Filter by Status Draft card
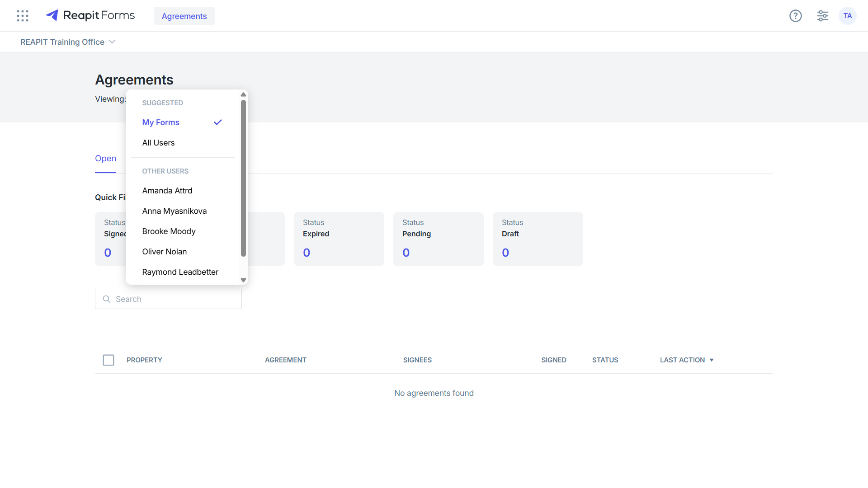This screenshot has width=868, height=488. point(538,239)
